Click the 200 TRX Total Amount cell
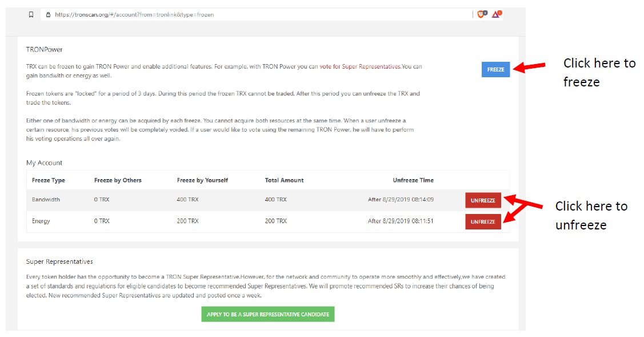644x337 pixels. point(275,221)
